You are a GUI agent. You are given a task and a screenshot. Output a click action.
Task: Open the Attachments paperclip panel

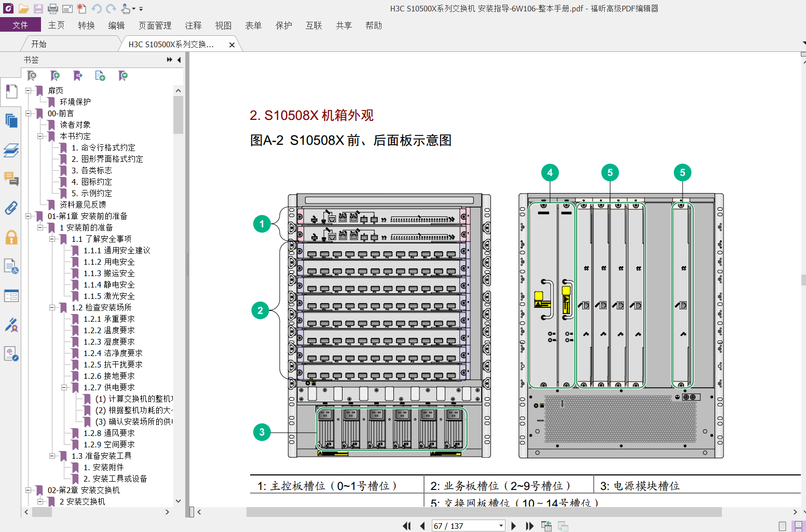pyautogui.click(x=11, y=208)
